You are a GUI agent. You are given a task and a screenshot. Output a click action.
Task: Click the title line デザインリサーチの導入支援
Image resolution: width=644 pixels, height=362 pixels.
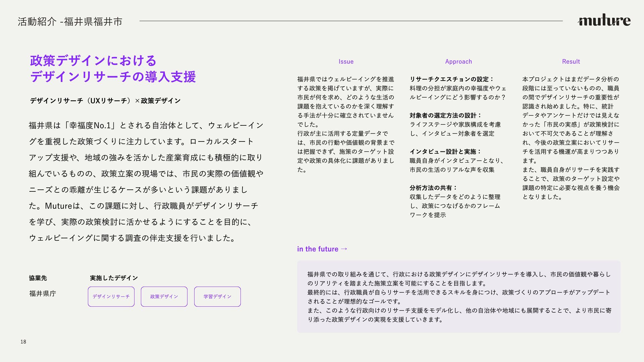tap(113, 77)
